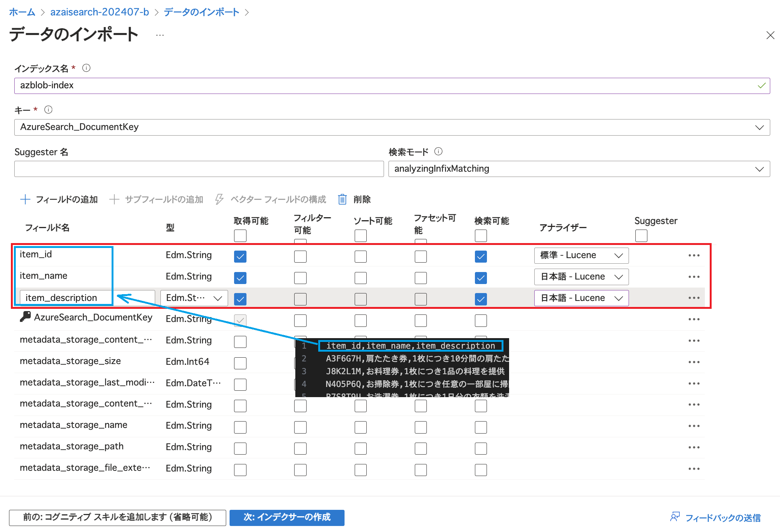Open analyzer dropdown for item_name row
This screenshot has height=532, width=780.
click(x=581, y=277)
